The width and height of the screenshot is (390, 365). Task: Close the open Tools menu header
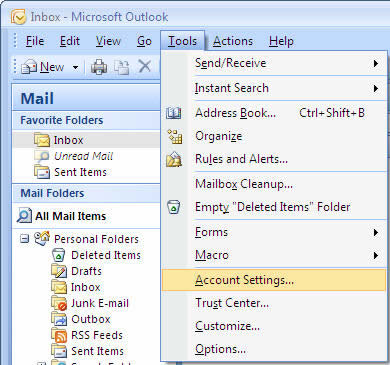point(182,41)
